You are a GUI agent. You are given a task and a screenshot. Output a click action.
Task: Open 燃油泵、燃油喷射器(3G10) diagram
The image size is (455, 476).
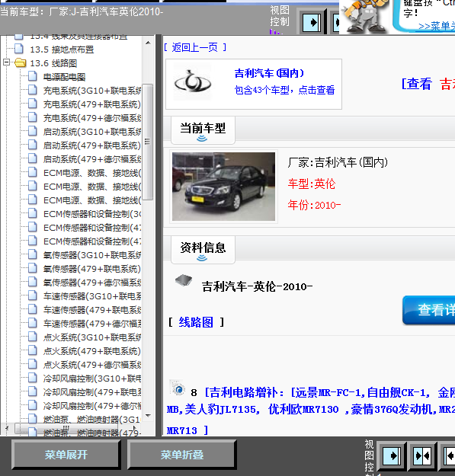coord(92,420)
